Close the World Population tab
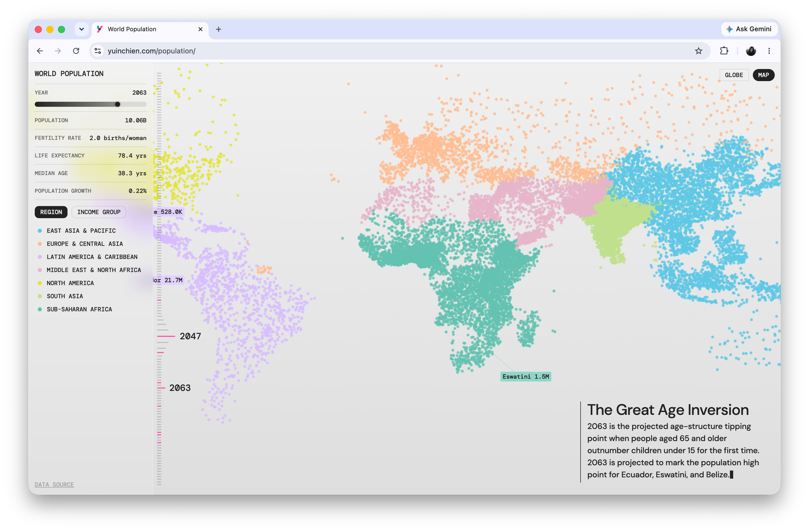The height and width of the screenshot is (532, 809). (x=200, y=29)
